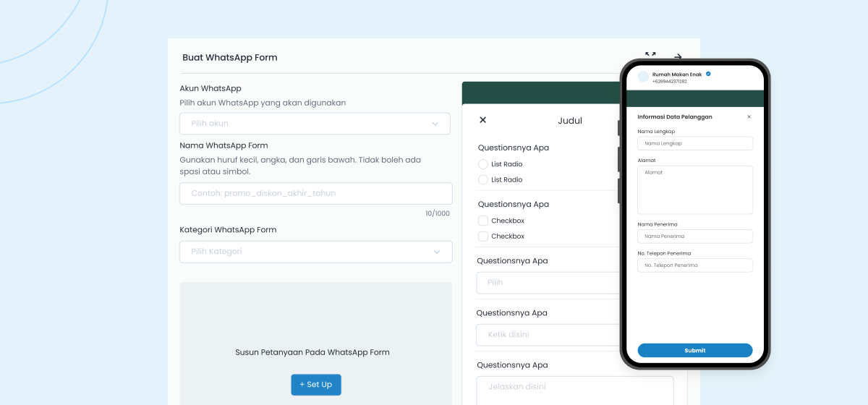Screen dimensions: 868x405
Task: Select the first List Radio option
Action: click(483, 164)
